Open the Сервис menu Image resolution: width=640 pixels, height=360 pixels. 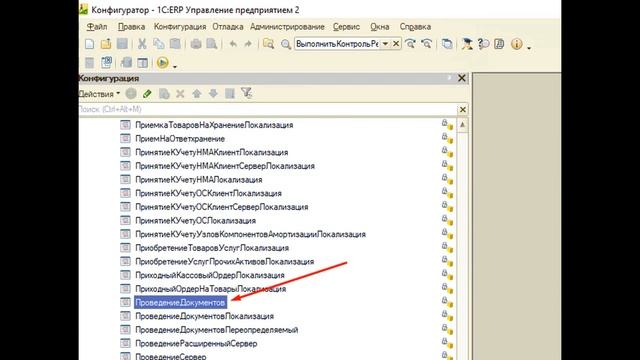click(346, 27)
